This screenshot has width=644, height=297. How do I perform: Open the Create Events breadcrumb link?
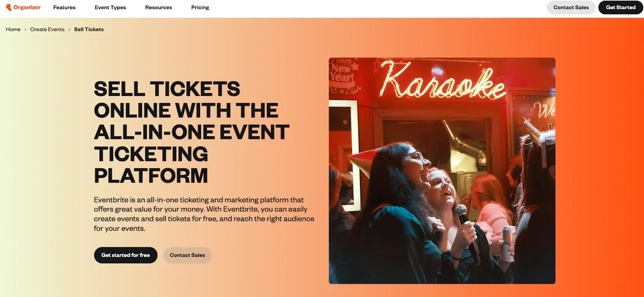tap(47, 29)
